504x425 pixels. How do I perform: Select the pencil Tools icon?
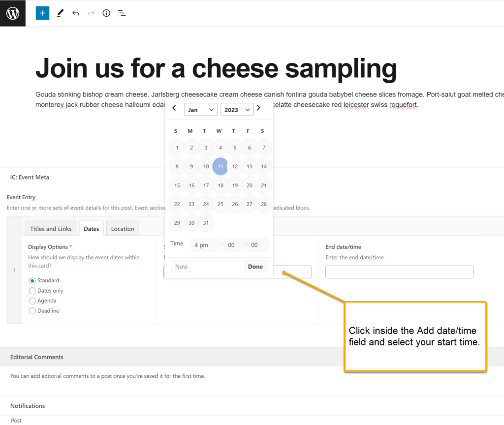point(60,13)
